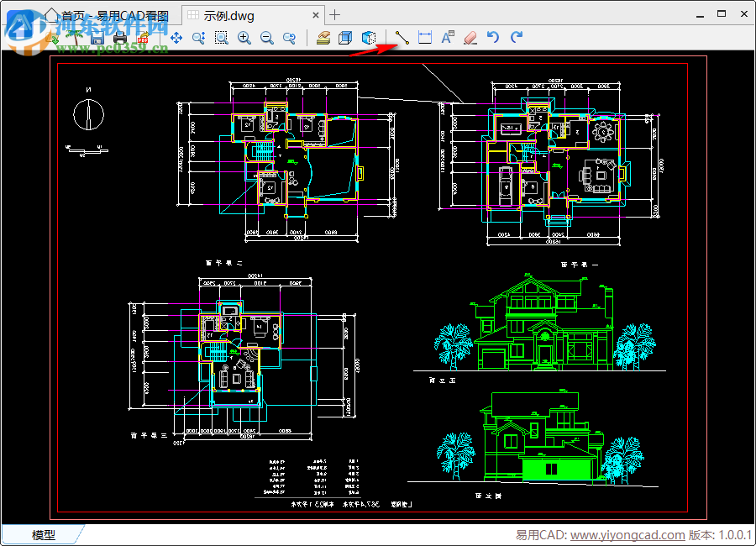Image resolution: width=756 pixels, height=546 pixels.
Task: Undo the last action
Action: tap(493, 38)
